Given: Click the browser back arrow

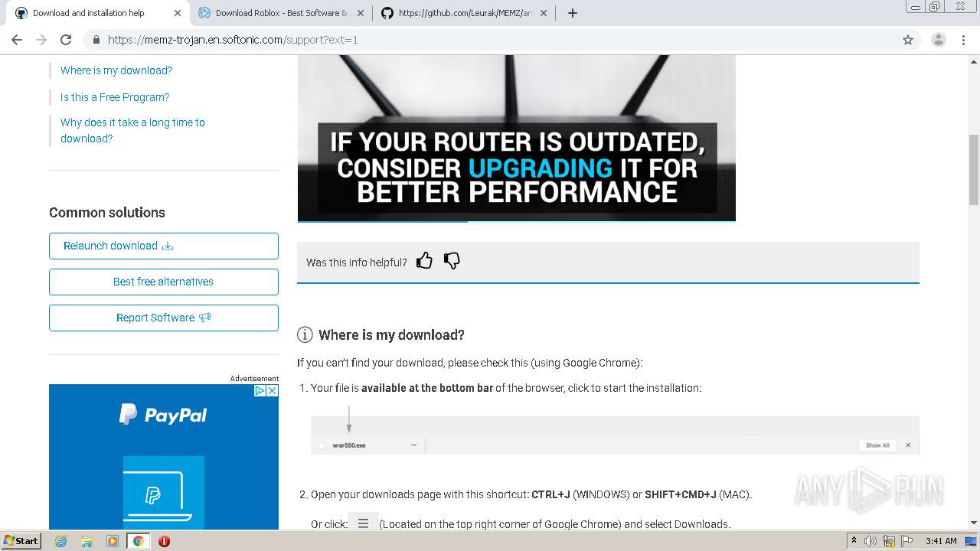Looking at the screenshot, I should pyautogui.click(x=17, y=40).
